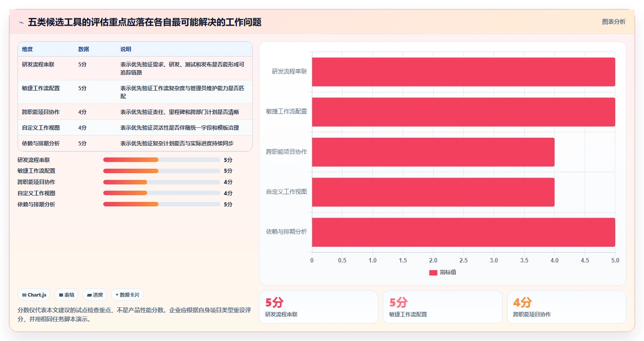Click the 研发流程串联 label in the progress list
644x341 pixels.
(x=34, y=160)
